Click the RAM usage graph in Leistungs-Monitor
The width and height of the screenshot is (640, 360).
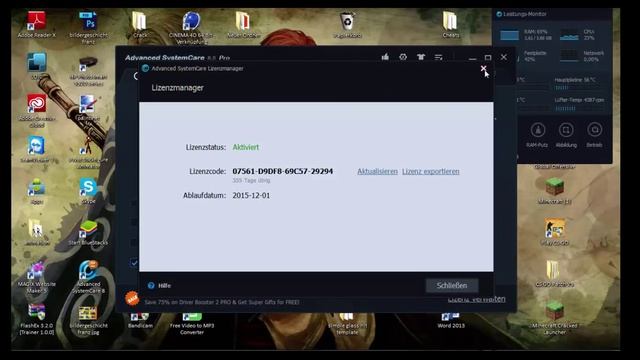509,35
